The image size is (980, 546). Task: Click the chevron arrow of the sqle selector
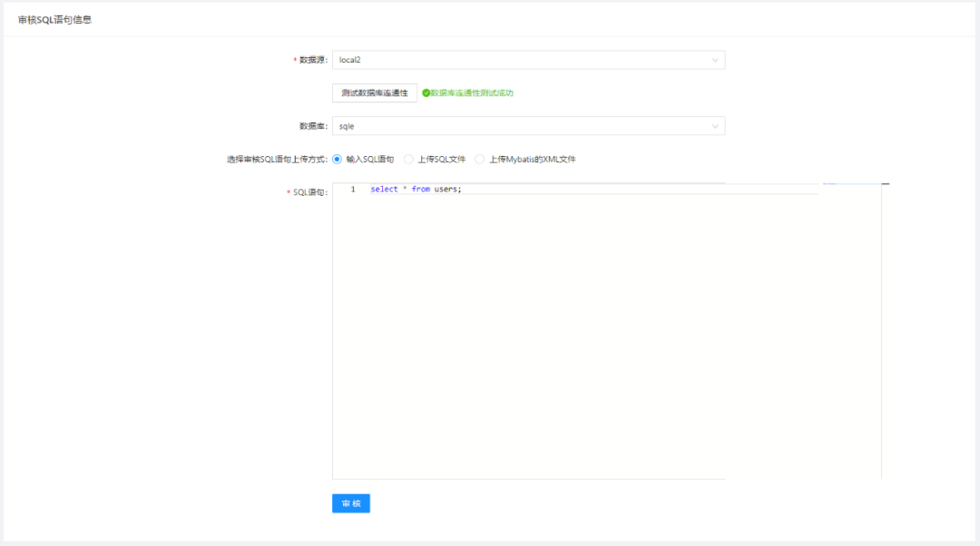715,126
